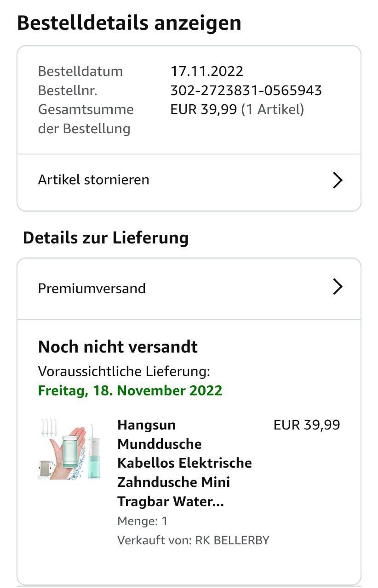Tap the Artikel stornieren row label
The height and width of the screenshot is (588, 378).
93,180
